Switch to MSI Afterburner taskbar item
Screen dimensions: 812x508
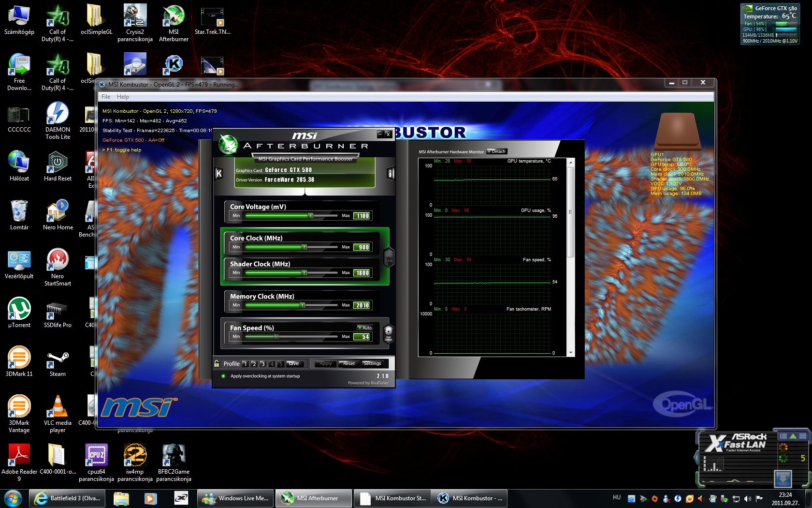[313, 498]
